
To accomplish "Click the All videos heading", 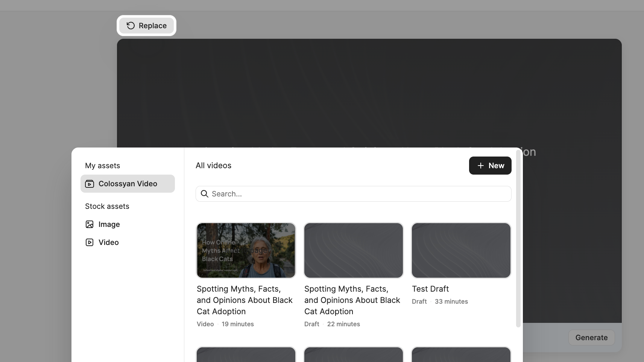I will click(213, 166).
